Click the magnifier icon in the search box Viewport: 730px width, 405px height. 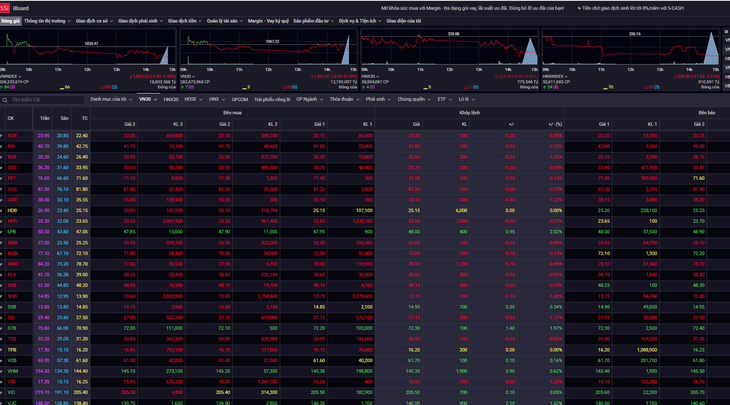tap(5, 100)
